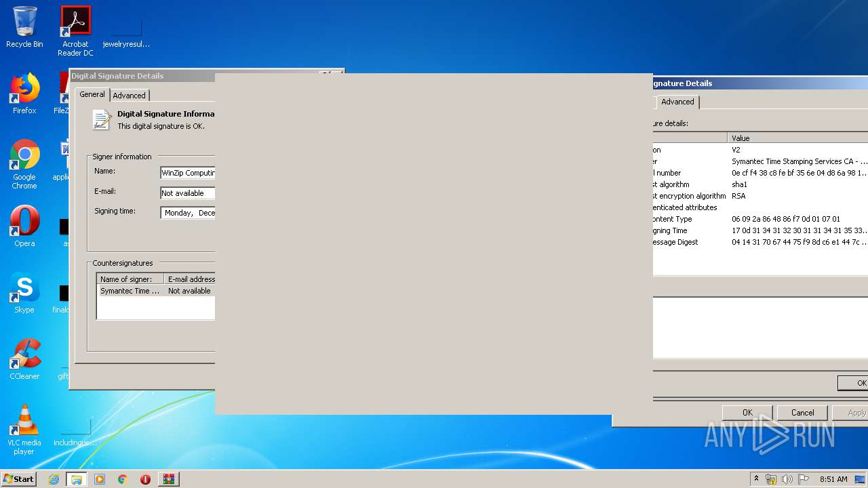The image size is (868, 488).
Task: Select Advanced tab in right Signature Details
Action: pos(677,102)
